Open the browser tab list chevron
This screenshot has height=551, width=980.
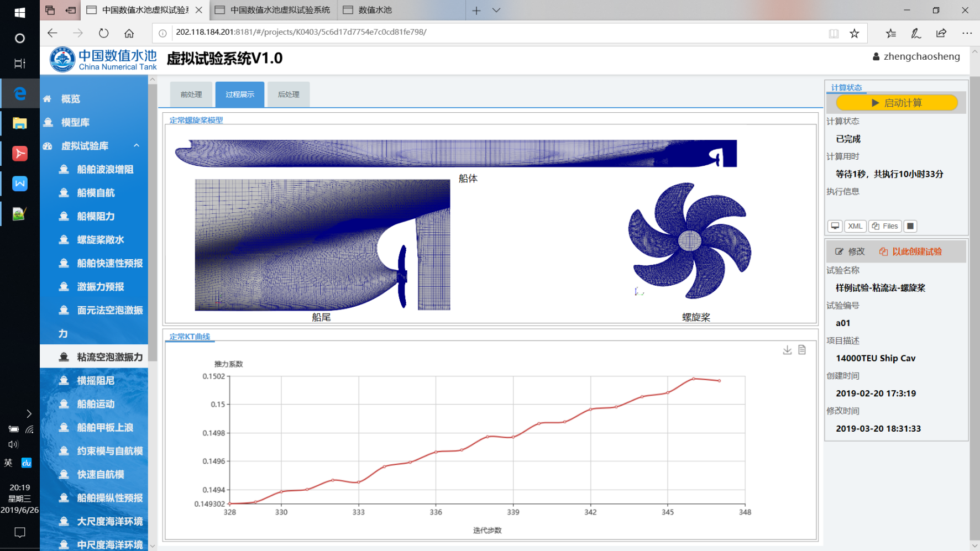[496, 10]
